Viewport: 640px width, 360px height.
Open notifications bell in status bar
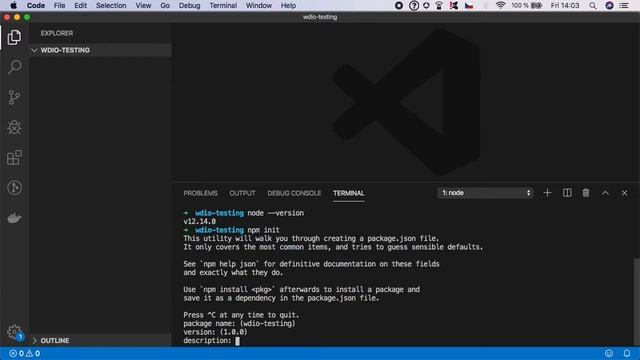point(627,353)
